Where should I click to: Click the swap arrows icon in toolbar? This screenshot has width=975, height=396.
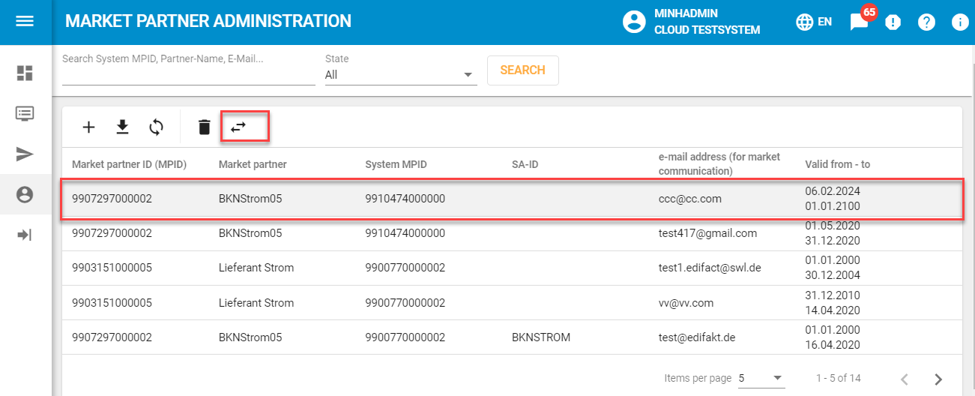click(238, 127)
